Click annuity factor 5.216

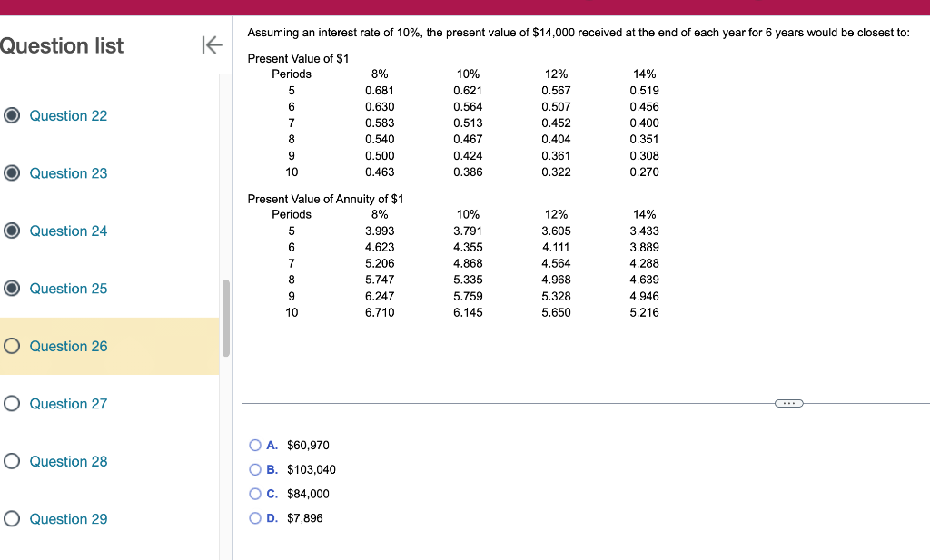[644, 312]
